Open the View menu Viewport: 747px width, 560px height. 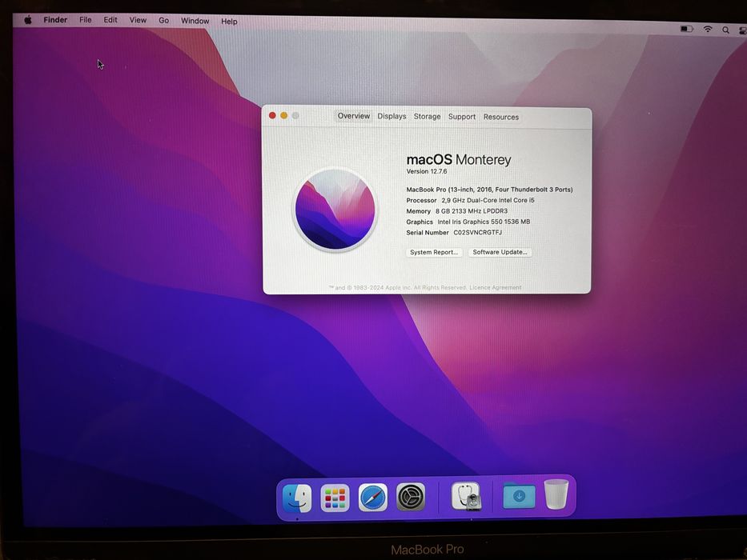(138, 20)
